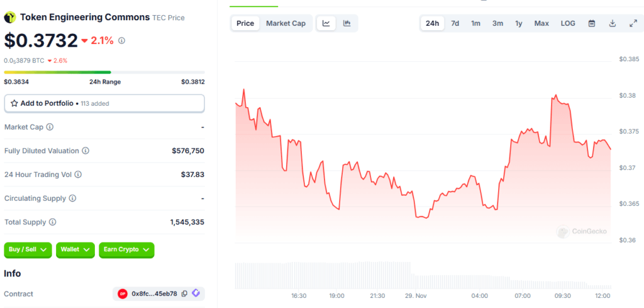Viewport: 644px width, 308px height.
Task: Open info tooltip beside 2.1% price change
Action: point(121,41)
